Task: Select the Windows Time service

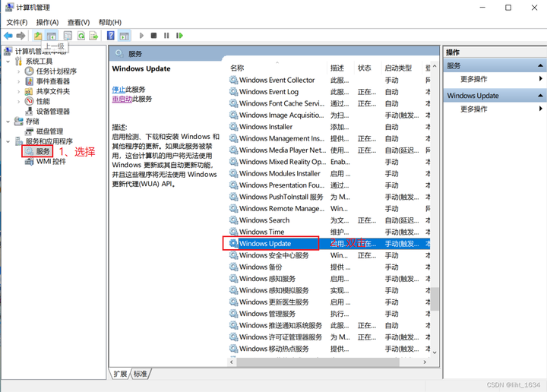Action: (329, 232)
